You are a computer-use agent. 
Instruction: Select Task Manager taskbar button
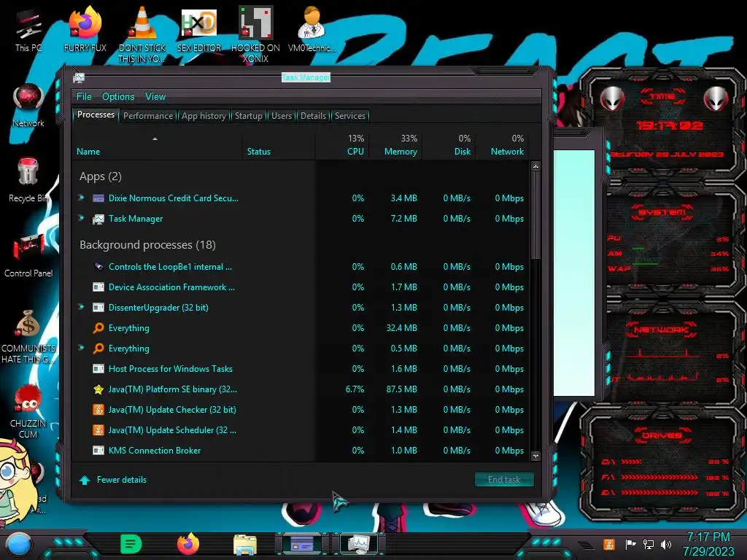coord(359,544)
